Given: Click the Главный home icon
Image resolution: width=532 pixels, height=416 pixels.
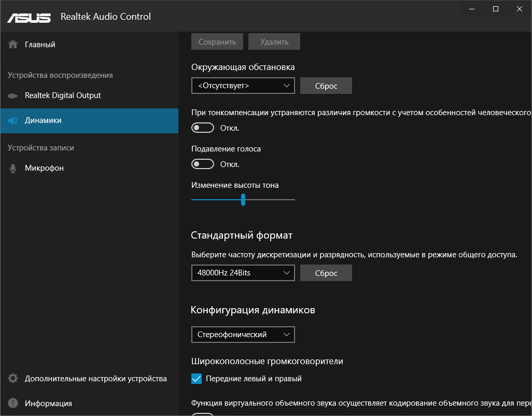Looking at the screenshot, I should point(12,44).
